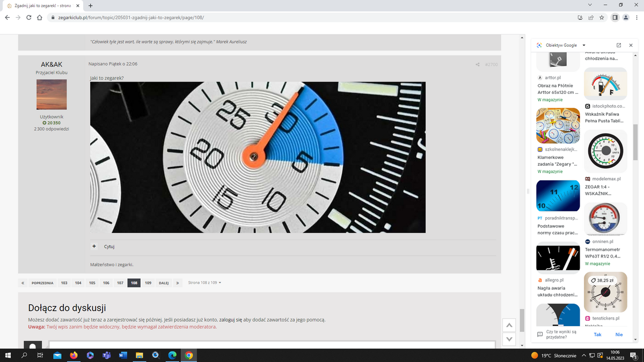Viewport: 644px width, 362px height.
Task: Toggle multi-quote with the plus button
Action: click(x=94, y=246)
